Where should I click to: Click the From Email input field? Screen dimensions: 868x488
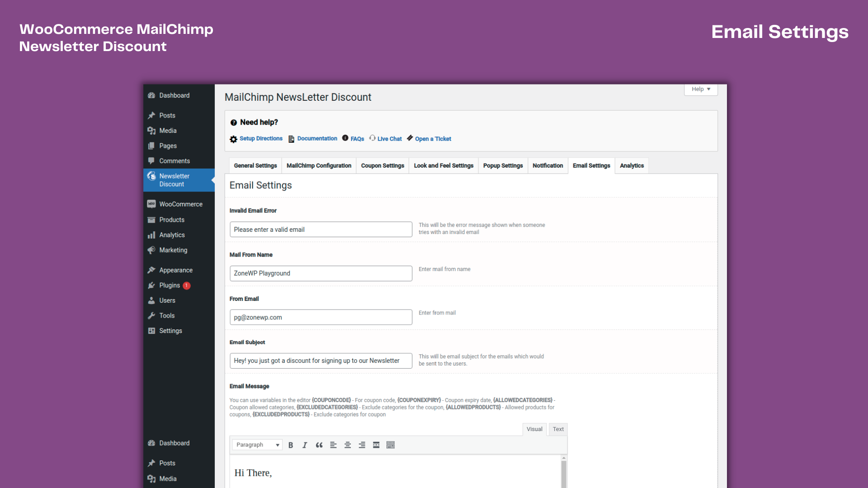(321, 317)
